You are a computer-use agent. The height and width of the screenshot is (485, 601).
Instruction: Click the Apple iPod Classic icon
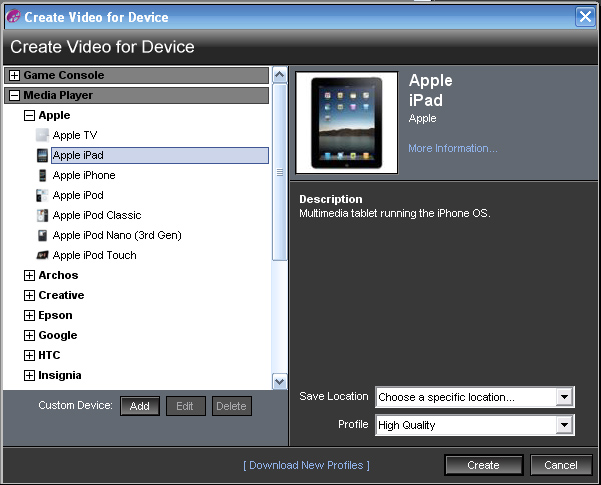click(x=42, y=215)
